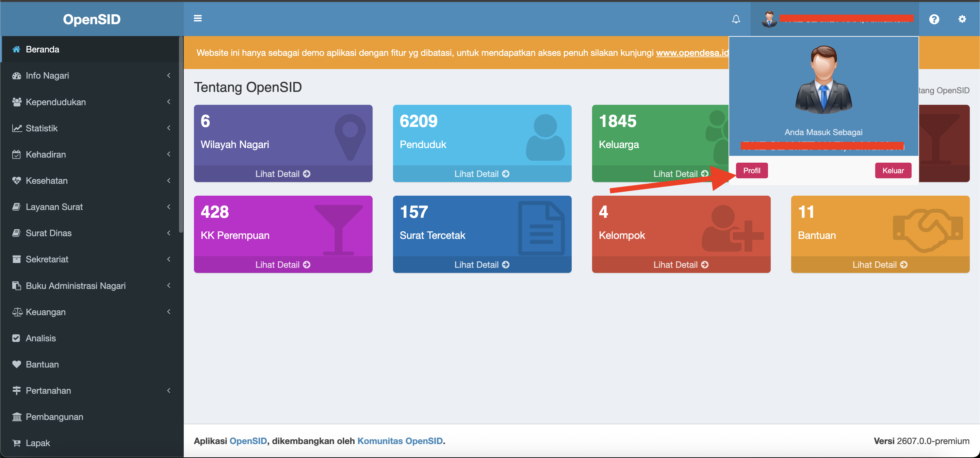
Task: Click Bantuan card handshake icon
Action: (x=928, y=230)
